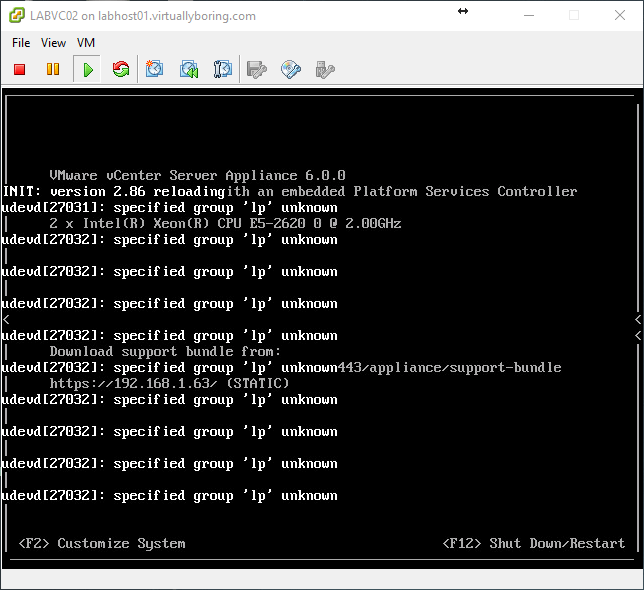Screen dimensions: 644x590
Task: Click <F2> Customize System text
Action: (x=102, y=543)
